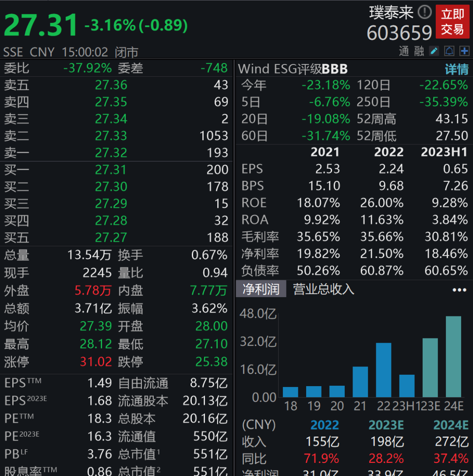This screenshot has width=473, height=476.
Task: Select the 卖一 ask price 27.32
Action: [x=111, y=153]
